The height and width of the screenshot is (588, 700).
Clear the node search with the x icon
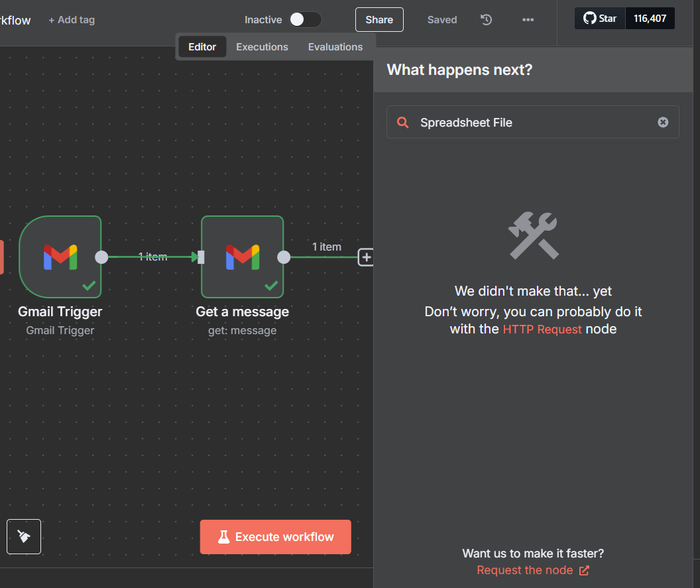tap(663, 123)
